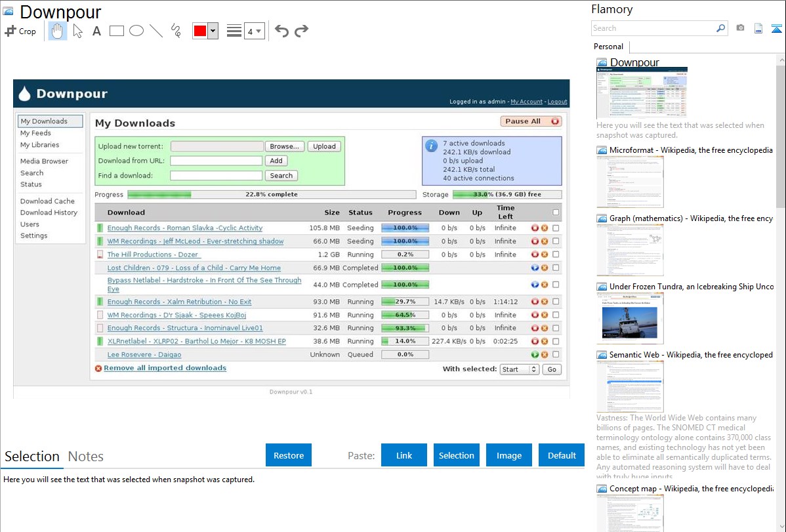Viewport: 786px width, 532px height.
Task: Click the 22.8% complete progress bar
Action: (x=272, y=195)
